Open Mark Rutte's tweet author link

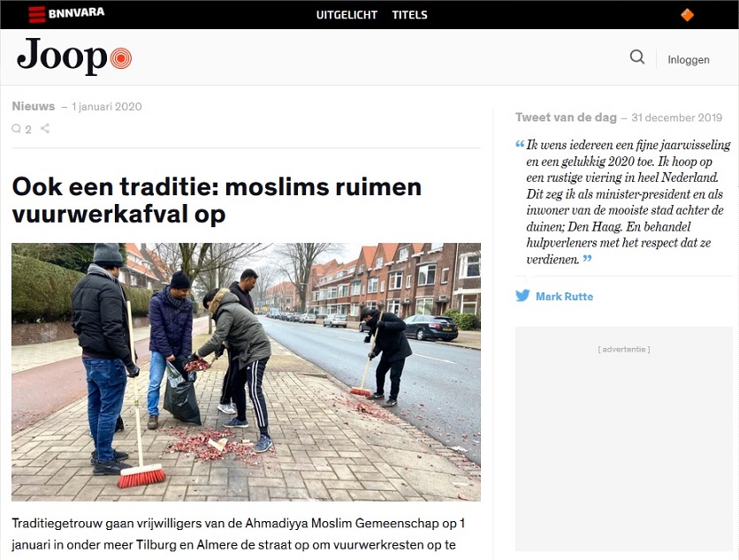[x=564, y=296]
